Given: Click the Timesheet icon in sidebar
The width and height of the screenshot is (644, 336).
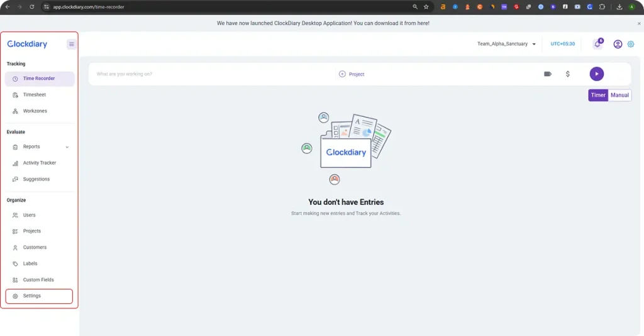Looking at the screenshot, I should pos(15,95).
